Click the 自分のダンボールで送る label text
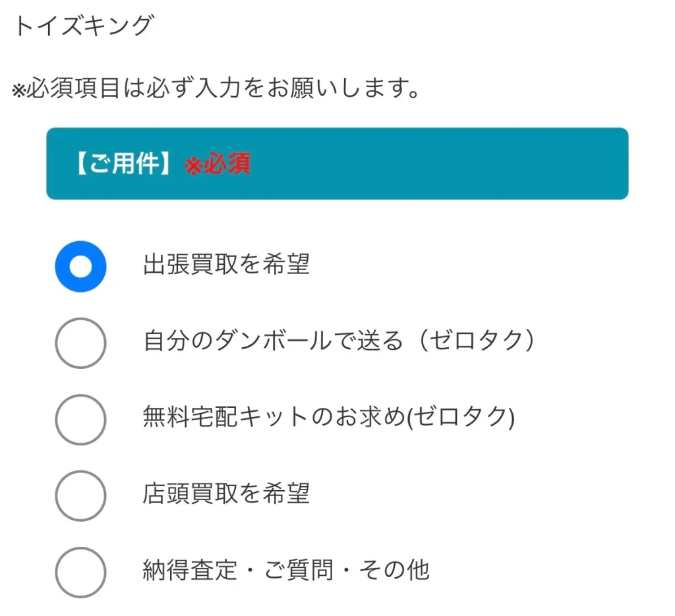 coord(339,341)
